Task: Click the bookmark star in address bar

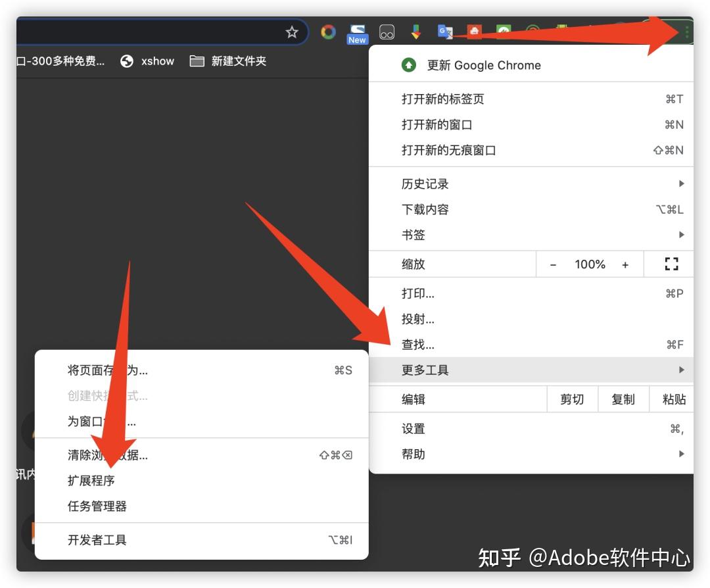Action: pyautogui.click(x=292, y=32)
